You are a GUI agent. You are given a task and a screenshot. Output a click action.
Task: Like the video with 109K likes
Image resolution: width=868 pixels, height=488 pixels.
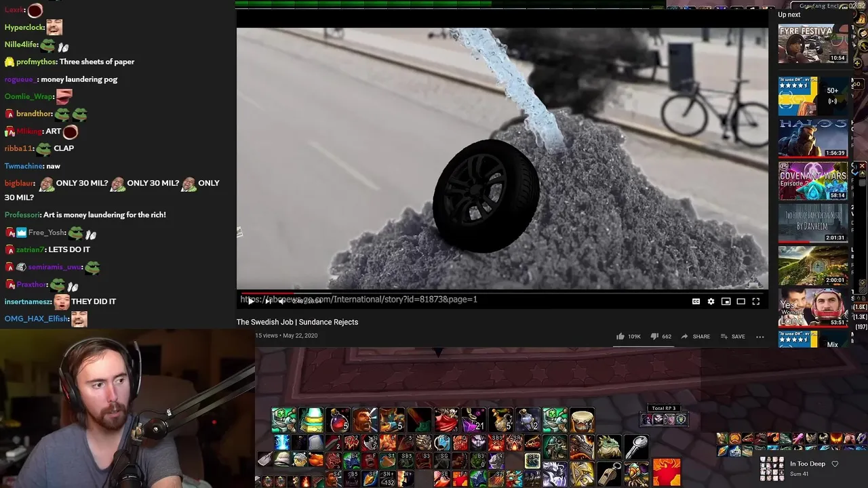coord(629,336)
